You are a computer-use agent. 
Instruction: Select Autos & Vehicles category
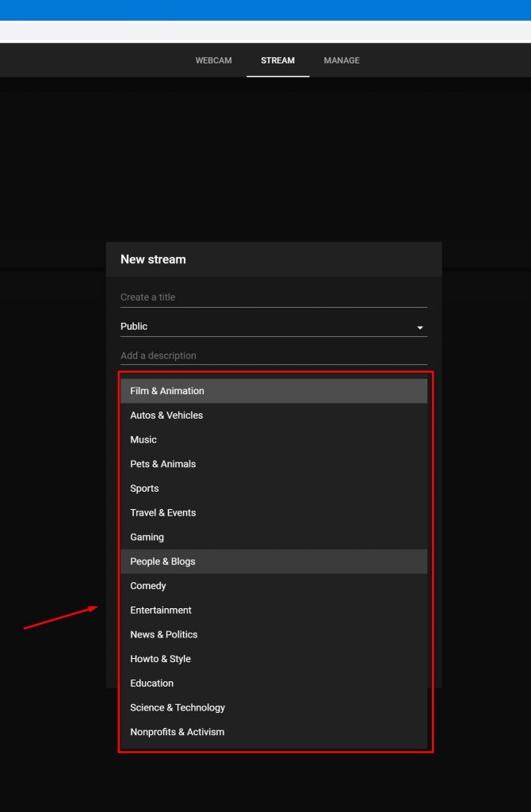pos(273,416)
